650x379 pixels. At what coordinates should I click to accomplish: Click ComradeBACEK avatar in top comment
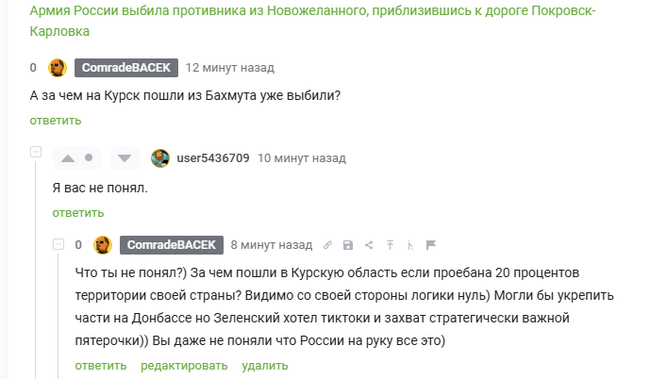pyautogui.click(x=58, y=68)
